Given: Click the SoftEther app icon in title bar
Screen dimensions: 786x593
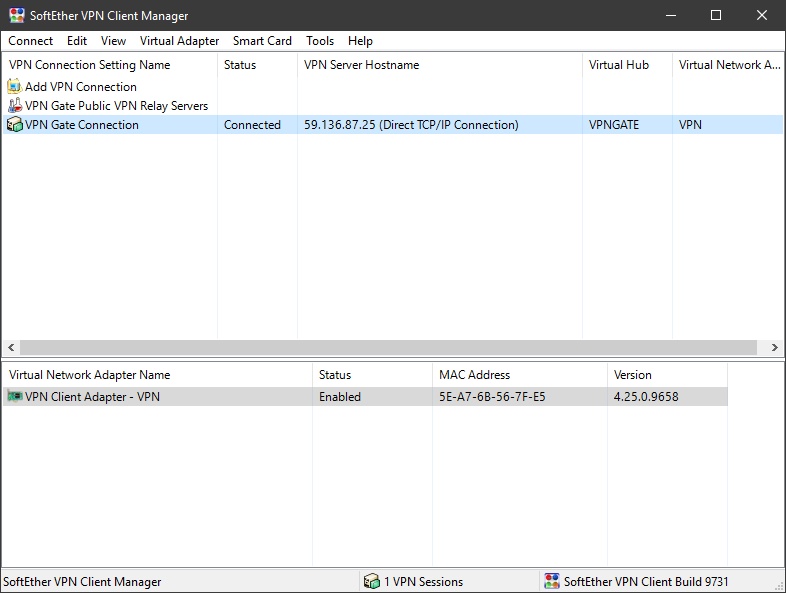Looking at the screenshot, I should (x=17, y=15).
